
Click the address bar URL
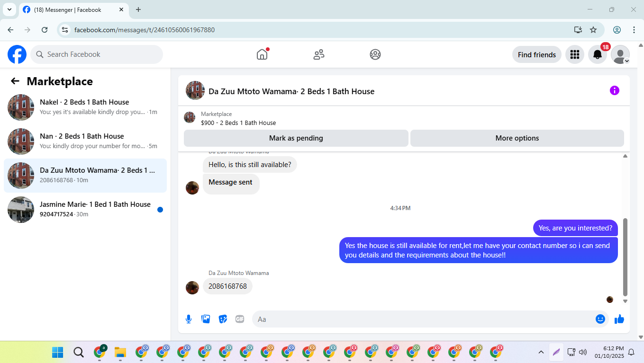tap(145, 30)
